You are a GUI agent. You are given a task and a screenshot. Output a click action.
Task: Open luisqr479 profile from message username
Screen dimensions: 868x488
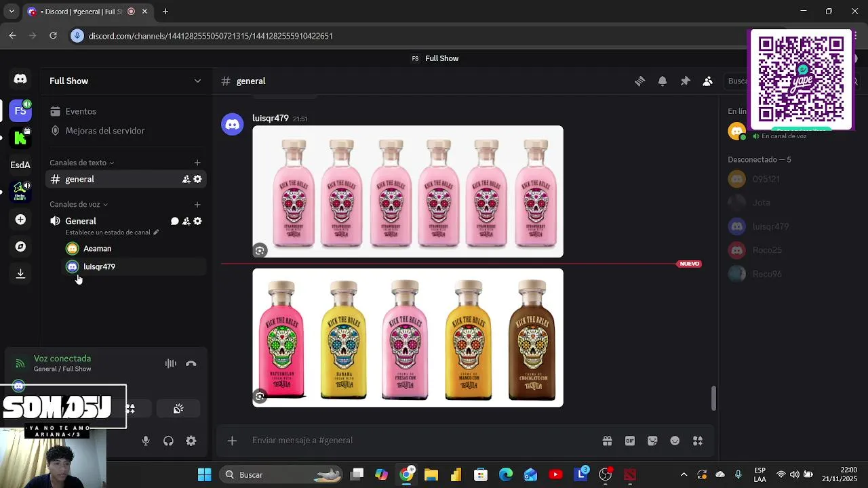(271, 118)
